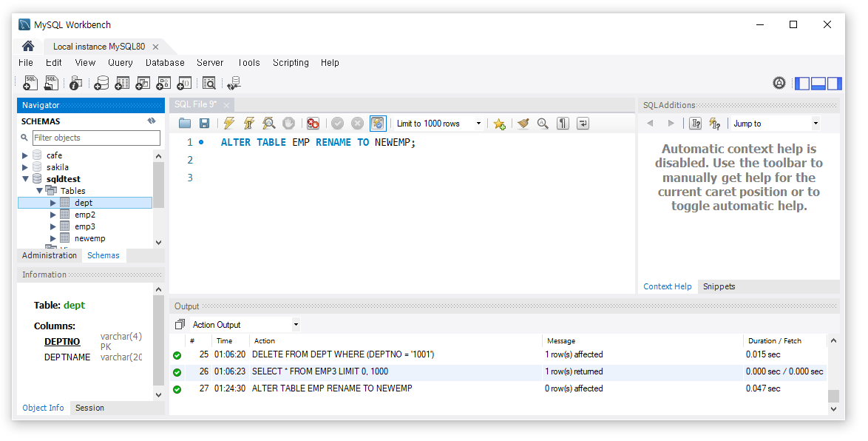Commit the transaction using the checkmark icon
The width and height of the screenshot is (868, 441).
[x=338, y=124]
